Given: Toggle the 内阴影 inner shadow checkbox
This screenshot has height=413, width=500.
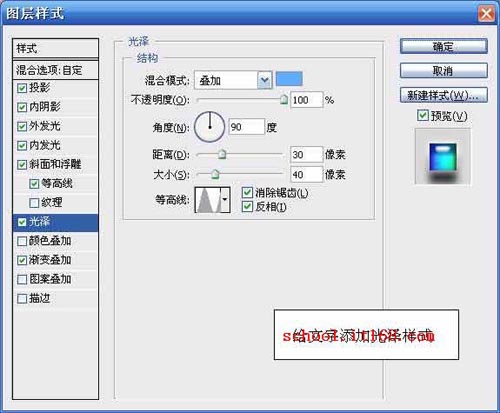Looking at the screenshot, I should click(22, 107).
